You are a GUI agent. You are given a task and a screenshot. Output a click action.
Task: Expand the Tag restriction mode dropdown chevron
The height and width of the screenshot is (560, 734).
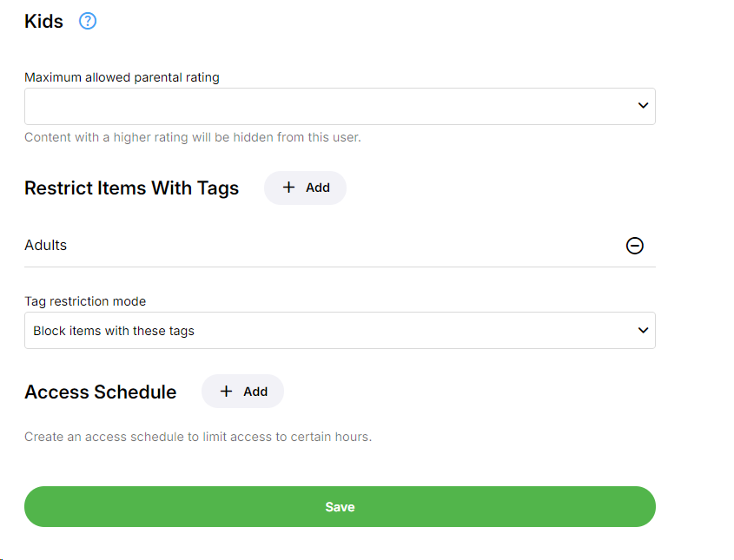[643, 331]
